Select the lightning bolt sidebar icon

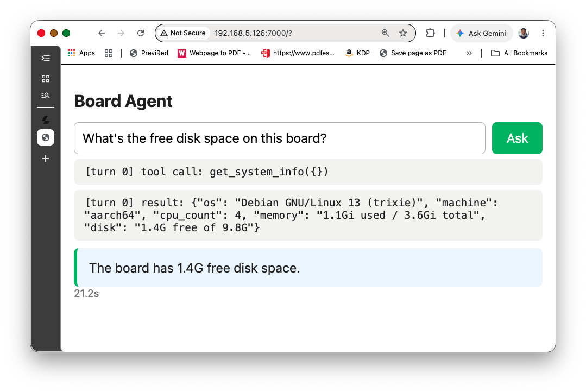pyautogui.click(x=46, y=120)
